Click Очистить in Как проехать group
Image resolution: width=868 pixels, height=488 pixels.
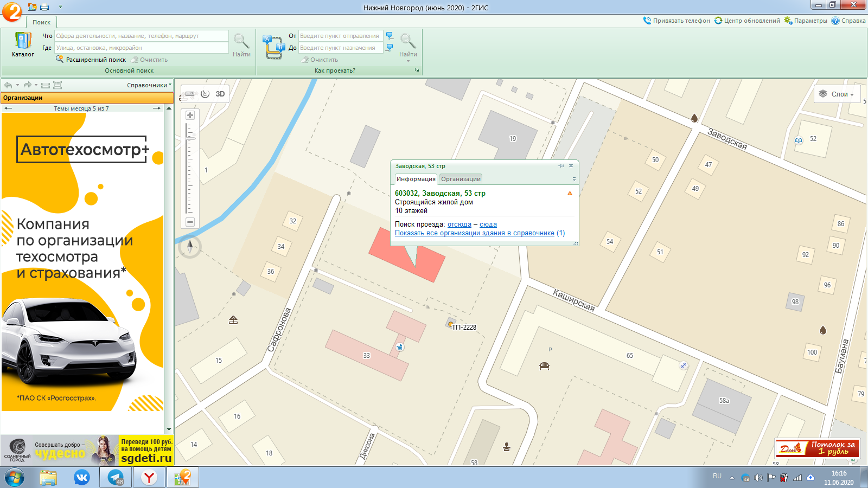[x=320, y=60]
